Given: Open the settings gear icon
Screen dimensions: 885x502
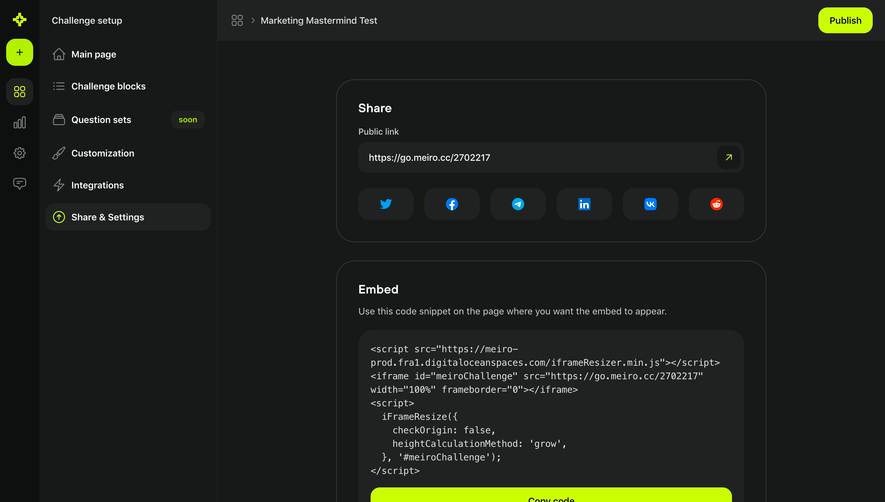Looking at the screenshot, I should [x=20, y=153].
